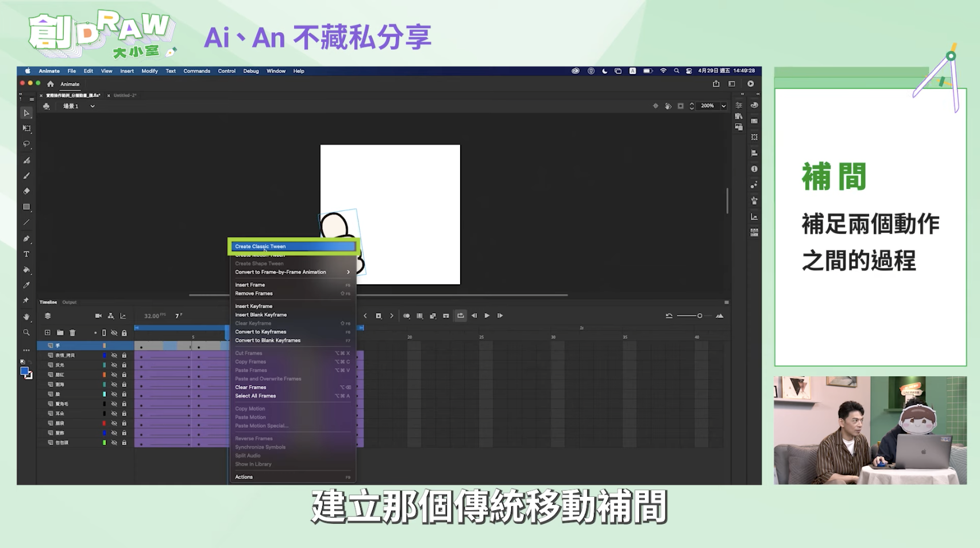Select the Pen tool

tap(26, 238)
